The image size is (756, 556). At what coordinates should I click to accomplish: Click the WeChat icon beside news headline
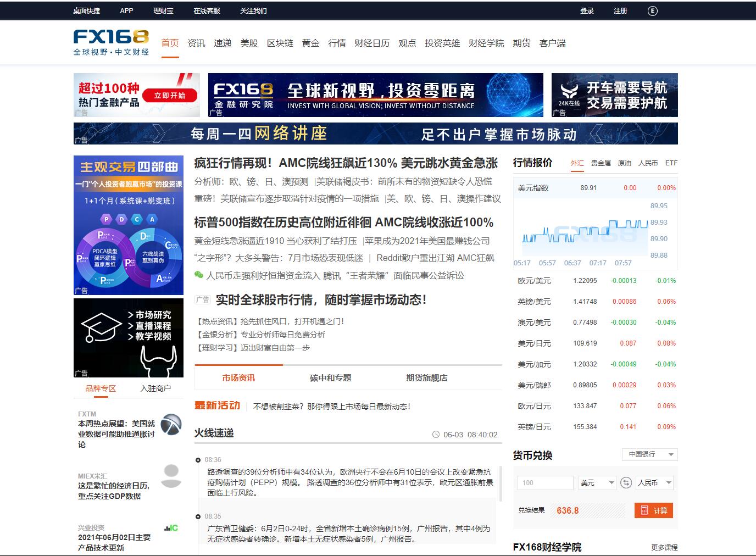coord(199,275)
